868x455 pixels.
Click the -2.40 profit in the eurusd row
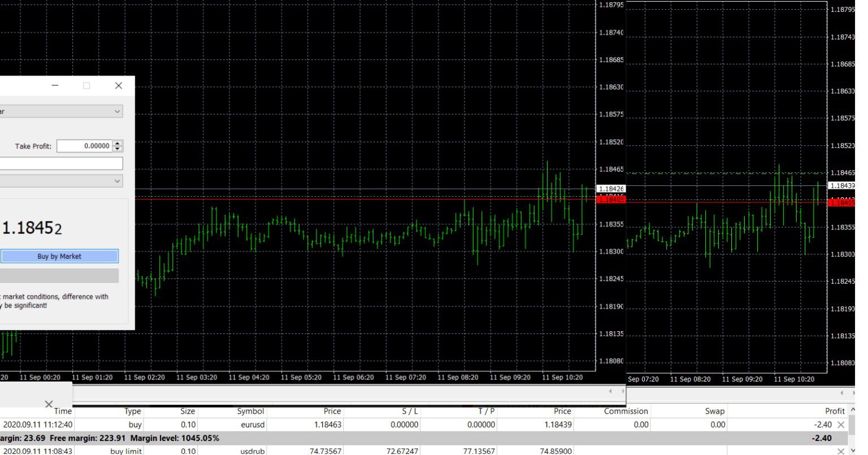(x=823, y=424)
